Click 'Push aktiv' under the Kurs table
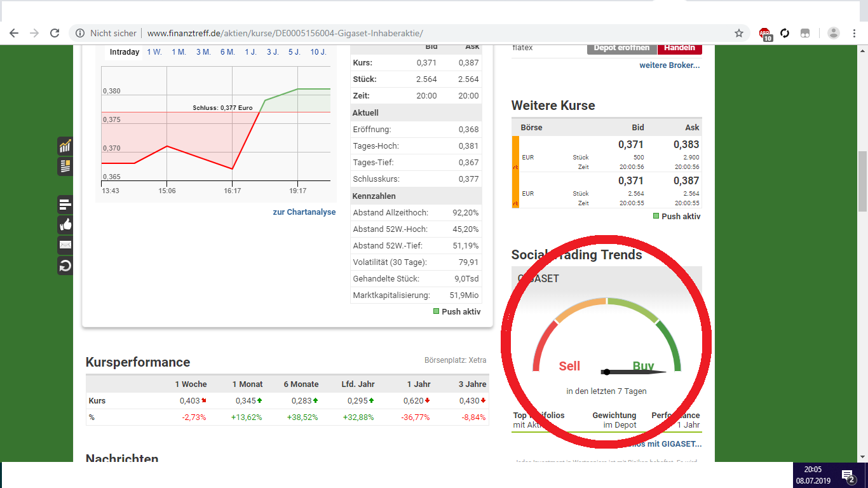Screen dimensions: 868x488 [x=457, y=312]
